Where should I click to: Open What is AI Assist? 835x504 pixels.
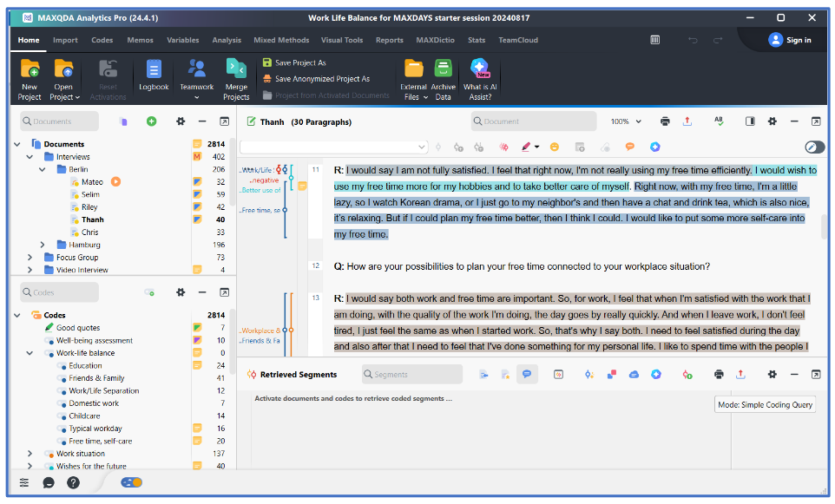tap(480, 80)
